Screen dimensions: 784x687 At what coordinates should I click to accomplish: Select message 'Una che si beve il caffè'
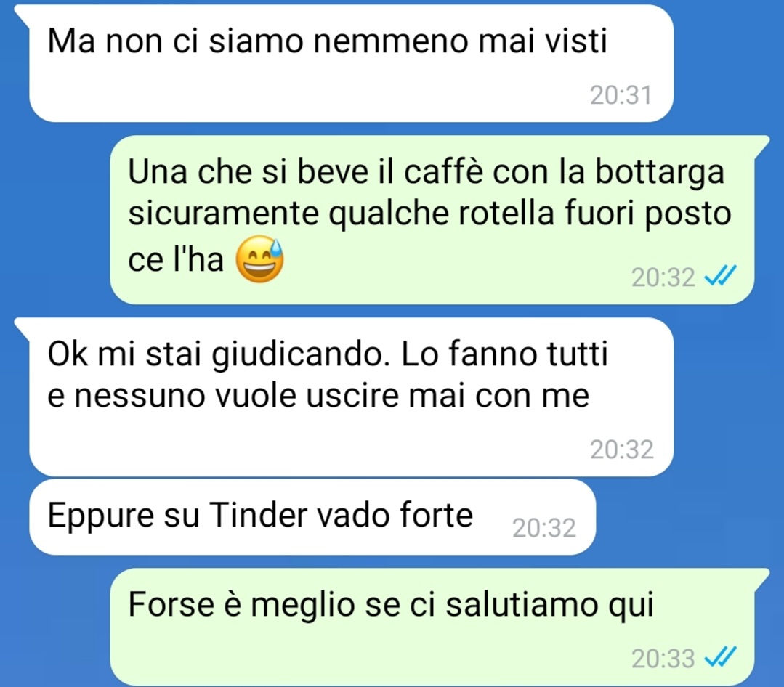pyautogui.click(x=432, y=219)
